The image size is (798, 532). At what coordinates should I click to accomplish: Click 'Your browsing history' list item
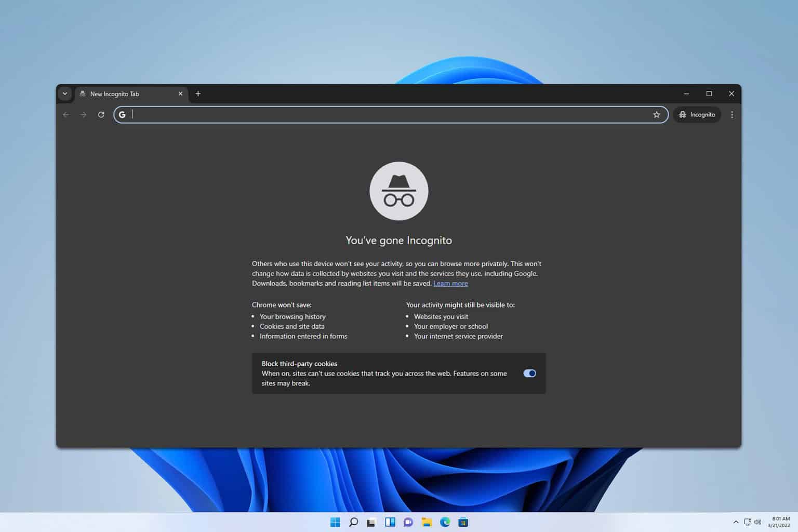(292, 316)
